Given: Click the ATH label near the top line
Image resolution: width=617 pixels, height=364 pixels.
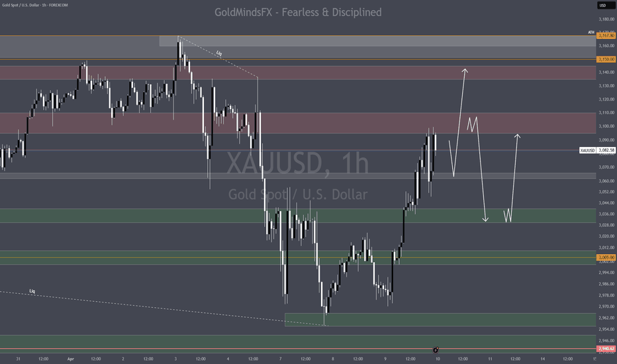Looking at the screenshot, I should tap(591, 32).
